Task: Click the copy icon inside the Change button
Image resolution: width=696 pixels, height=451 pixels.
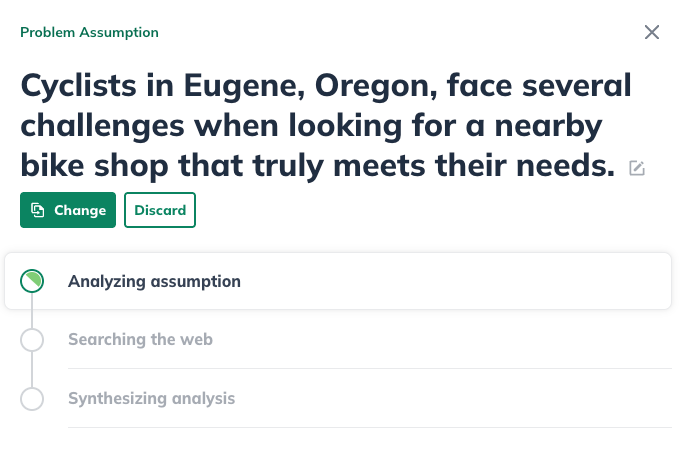Action: point(38,210)
